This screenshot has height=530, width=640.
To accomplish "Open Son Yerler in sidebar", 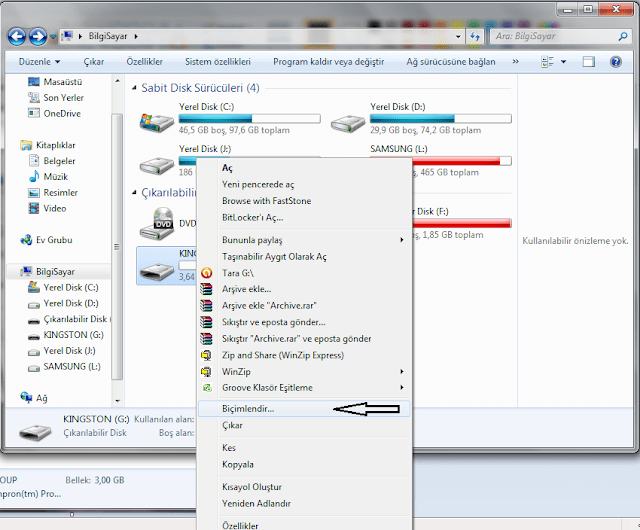I will click(63, 98).
